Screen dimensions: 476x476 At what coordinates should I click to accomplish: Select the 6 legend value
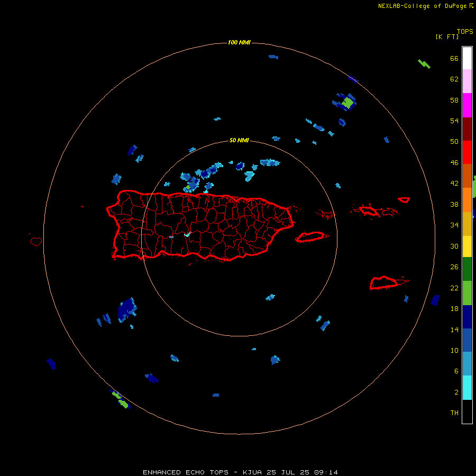pyautogui.click(x=456, y=371)
